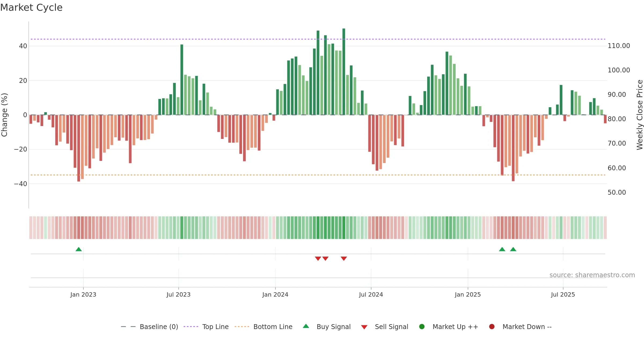Hide the Top Line legend series
This screenshot has width=644, height=362.
(206, 327)
